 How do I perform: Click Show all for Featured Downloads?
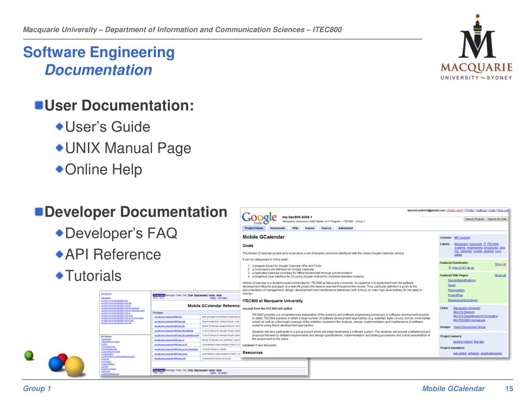click(500, 264)
